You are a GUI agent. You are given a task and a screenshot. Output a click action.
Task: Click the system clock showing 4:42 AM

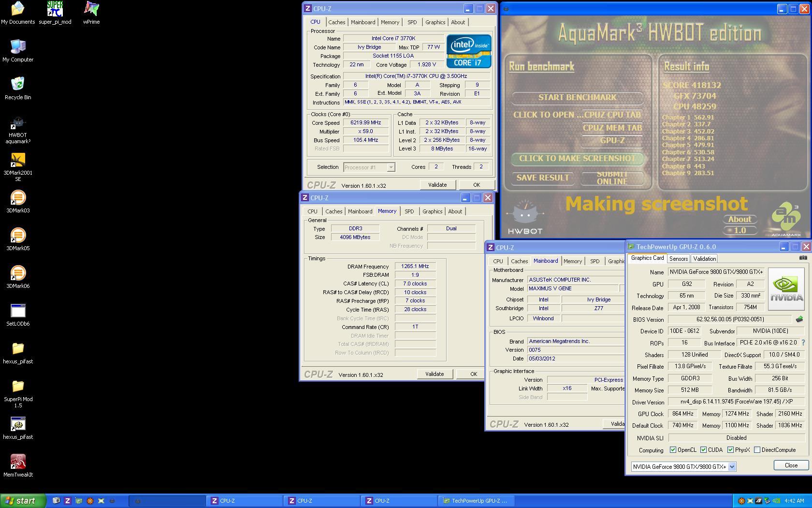(x=794, y=501)
